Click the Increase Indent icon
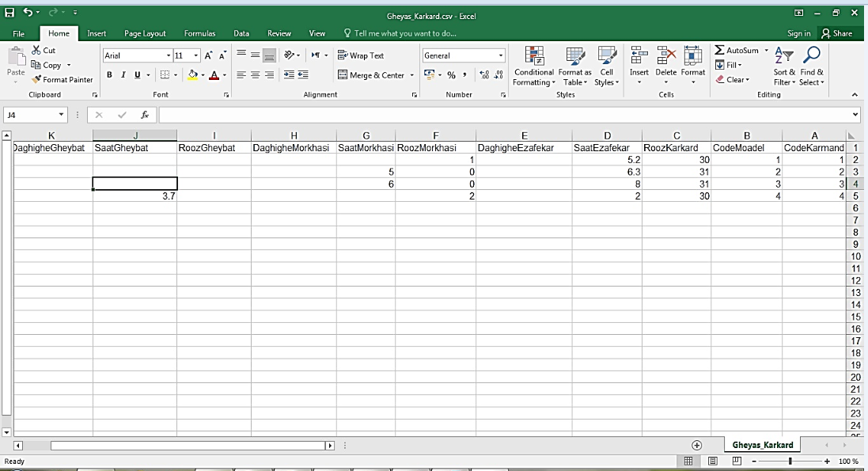 point(303,74)
